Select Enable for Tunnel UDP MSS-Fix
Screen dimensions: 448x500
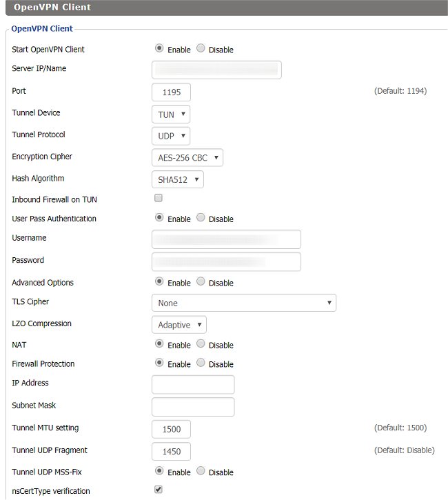click(159, 471)
